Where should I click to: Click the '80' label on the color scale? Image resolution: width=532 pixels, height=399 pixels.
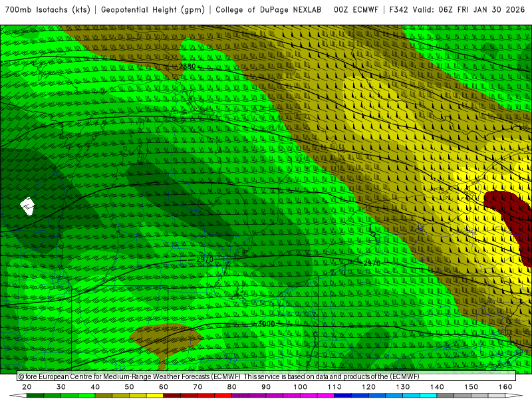coord(232,387)
